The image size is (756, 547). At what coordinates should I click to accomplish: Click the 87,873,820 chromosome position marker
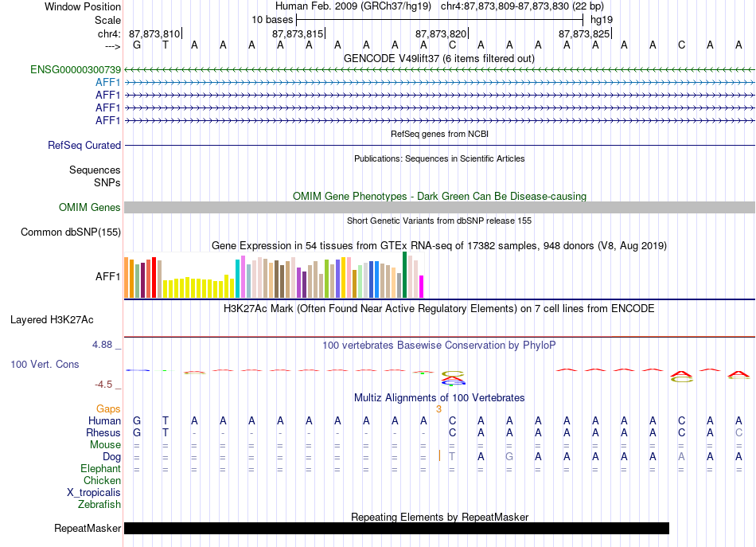(x=441, y=33)
